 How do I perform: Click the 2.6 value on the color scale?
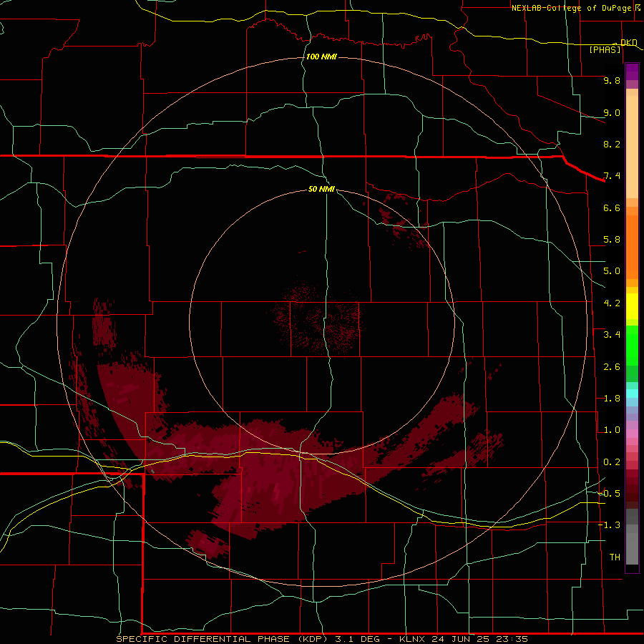point(612,367)
